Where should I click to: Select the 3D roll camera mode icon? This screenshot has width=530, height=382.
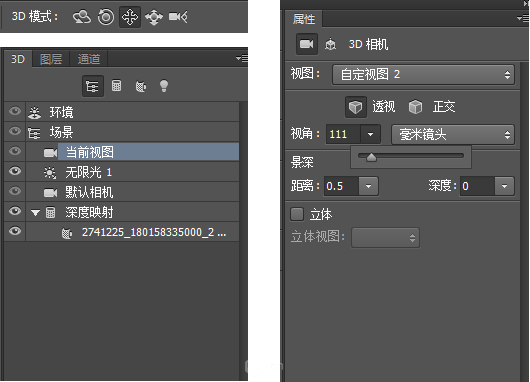pyautogui.click(x=106, y=17)
